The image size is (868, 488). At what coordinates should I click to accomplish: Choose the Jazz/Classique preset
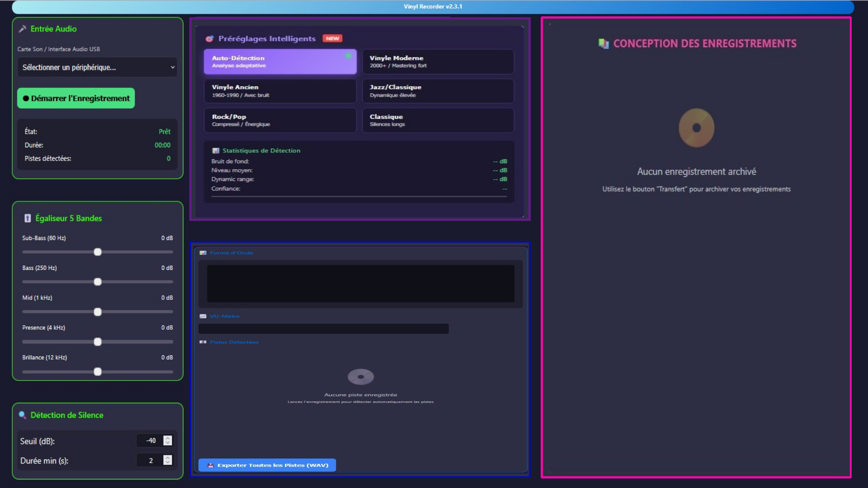point(438,91)
